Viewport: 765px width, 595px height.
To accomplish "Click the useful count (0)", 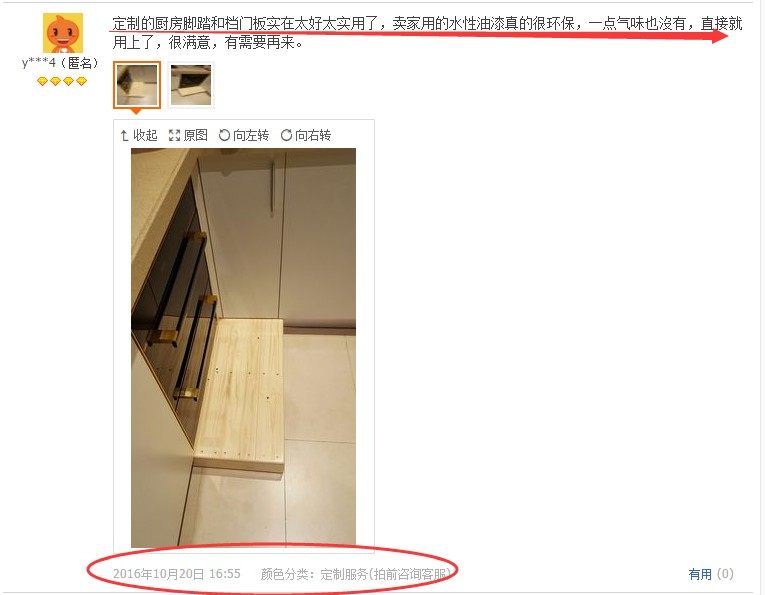I will [x=725, y=574].
